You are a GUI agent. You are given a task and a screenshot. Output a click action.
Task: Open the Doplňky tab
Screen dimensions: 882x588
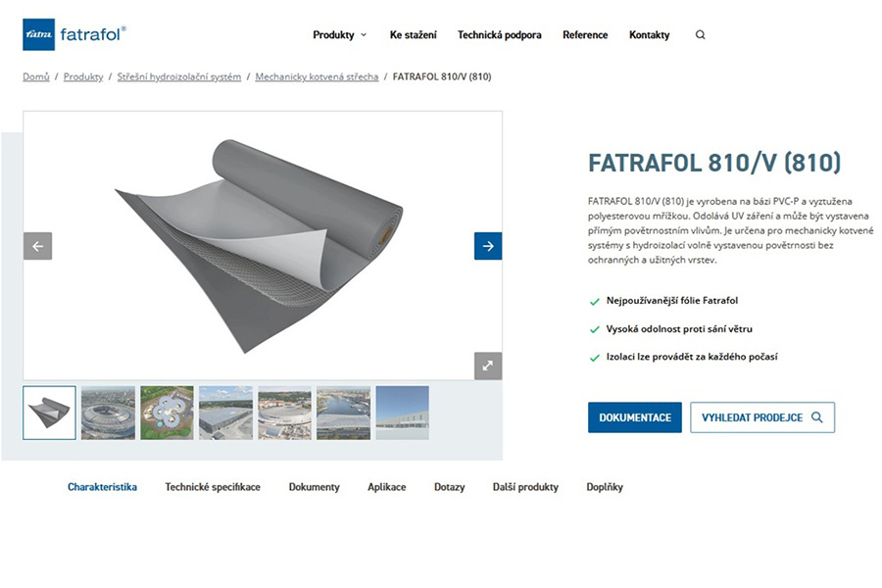605,487
